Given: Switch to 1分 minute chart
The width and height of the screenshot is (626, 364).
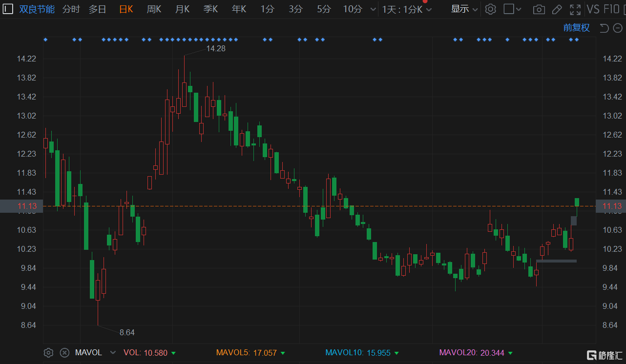Looking at the screenshot, I should pos(267,9).
